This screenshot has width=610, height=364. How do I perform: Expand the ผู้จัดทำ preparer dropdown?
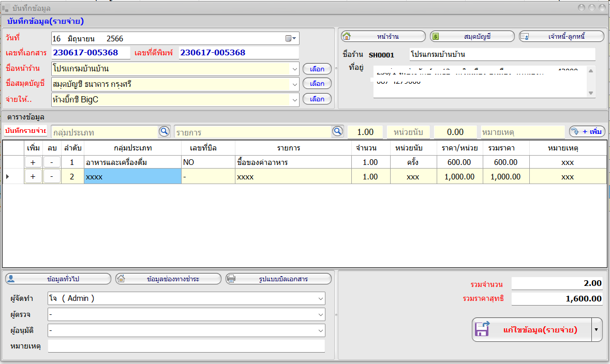[321, 299]
